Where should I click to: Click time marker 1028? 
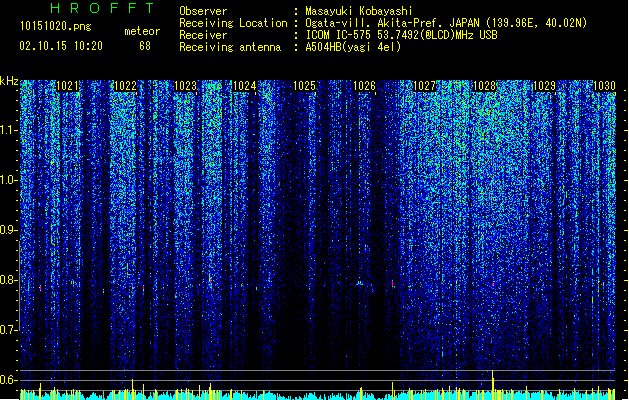pyautogui.click(x=484, y=86)
